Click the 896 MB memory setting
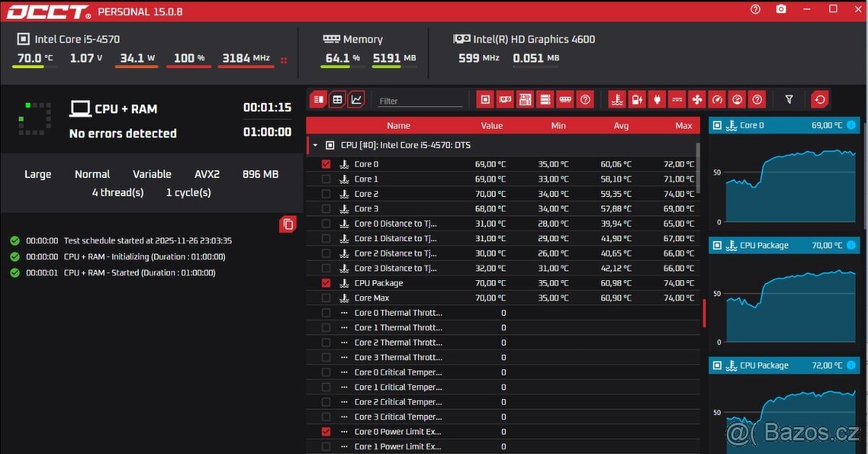Screen dimensions: 868x454 point(260,174)
